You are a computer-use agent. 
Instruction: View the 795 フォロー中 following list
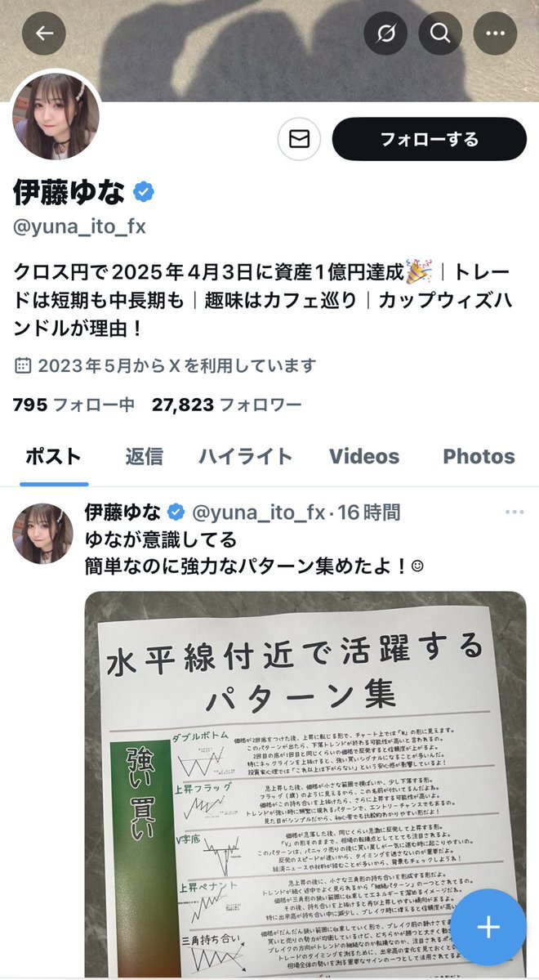click(73, 405)
